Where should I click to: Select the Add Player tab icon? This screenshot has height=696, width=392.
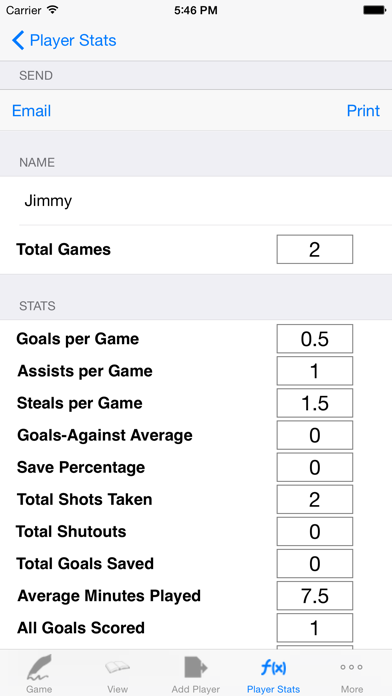pos(195,667)
